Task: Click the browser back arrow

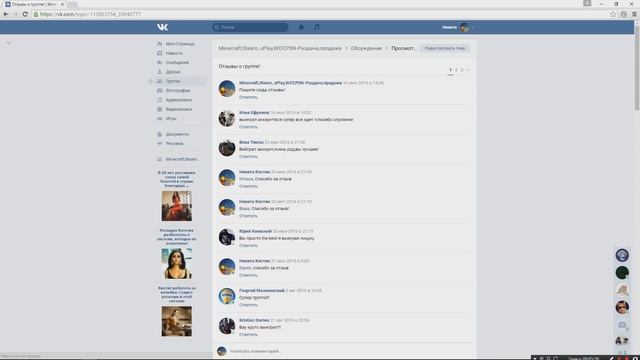Action: point(6,14)
